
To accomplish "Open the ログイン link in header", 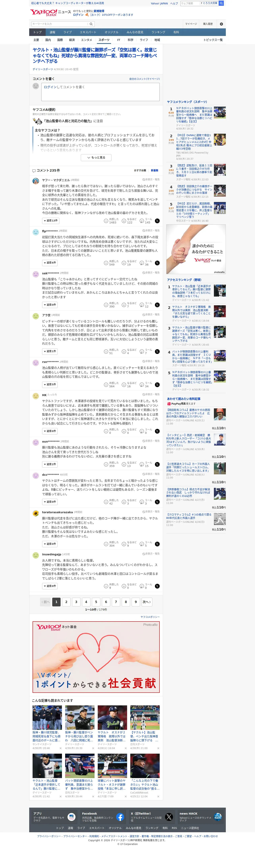I will [78, 15].
